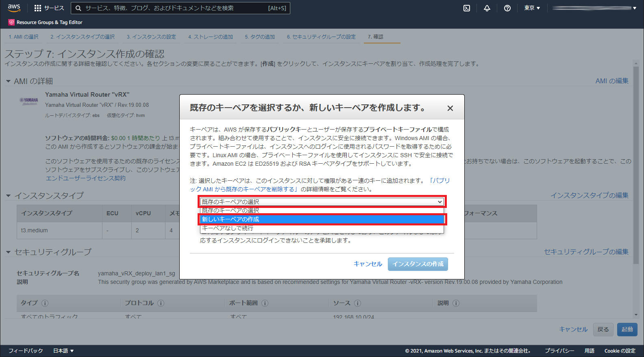
Task: Go to step 2 インスタンスタイプの選択 tab
Action: tap(83, 37)
